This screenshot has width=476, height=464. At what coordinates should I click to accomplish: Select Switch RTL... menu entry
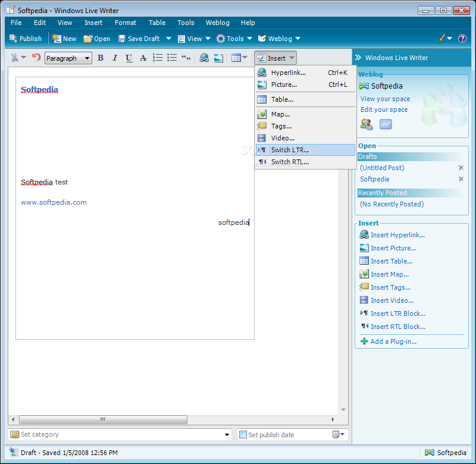pyautogui.click(x=305, y=162)
